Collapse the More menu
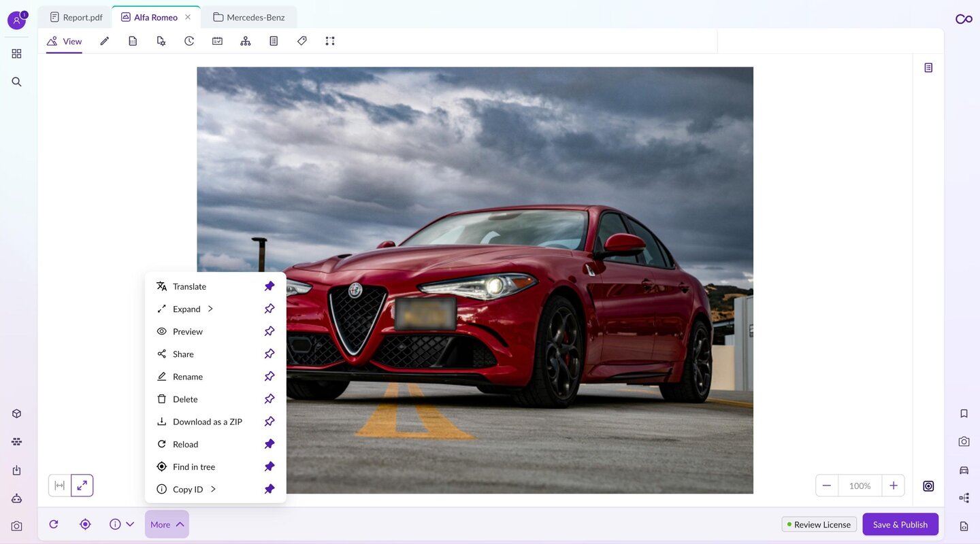This screenshot has height=544, width=980. pyautogui.click(x=167, y=524)
